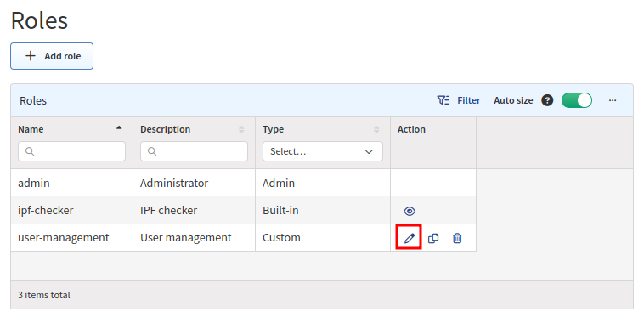This screenshot has height=317, width=644.
Task: Select the admin role row
Action: 243,183
